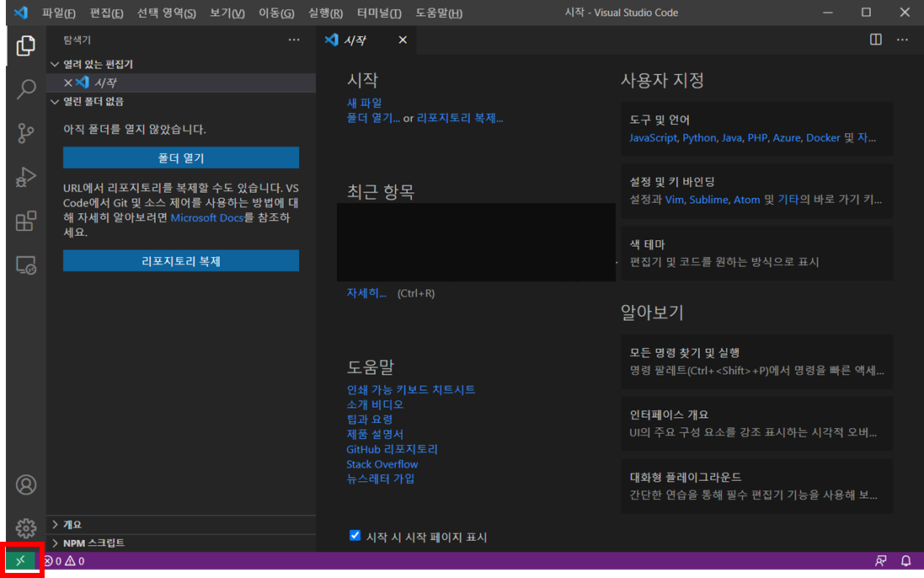Select 시작 item in open editors list
The height and width of the screenshot is (578, 924).
click(181, 83)
